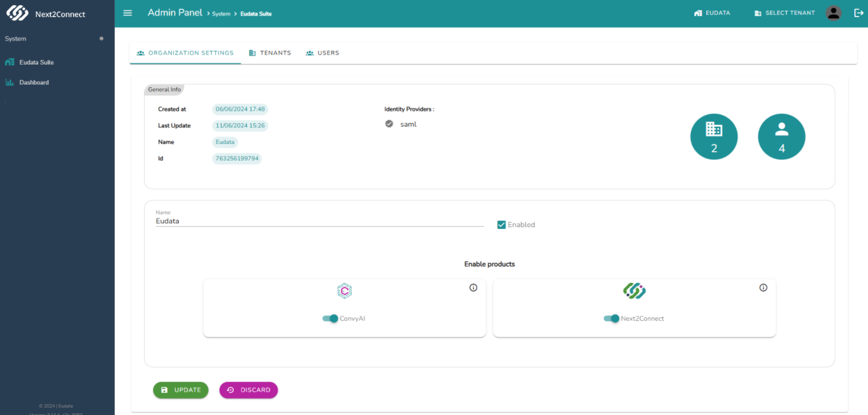Image resolution: width=868 pixels, height=415 pixels.
Task: Toggle the Next2Connect product switch
Action: tap(611, 319)
